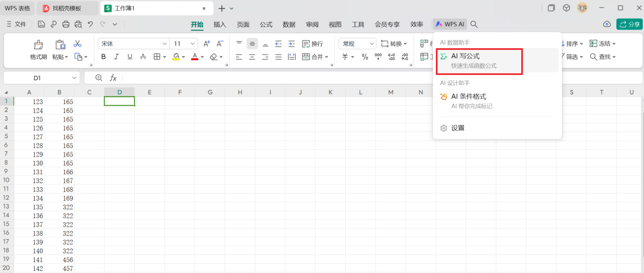Toggle italic formatting
Viewport: 644px width, 273px height.
[x=116, y=56]
